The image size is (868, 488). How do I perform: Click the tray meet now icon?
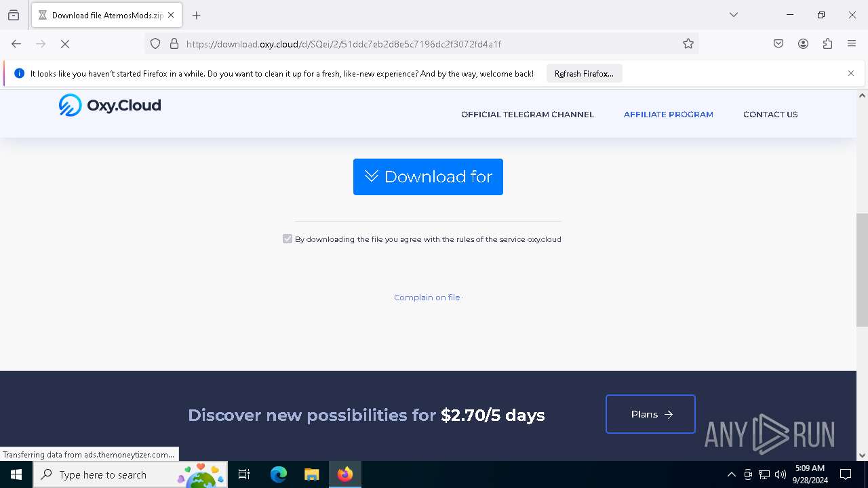748,474
